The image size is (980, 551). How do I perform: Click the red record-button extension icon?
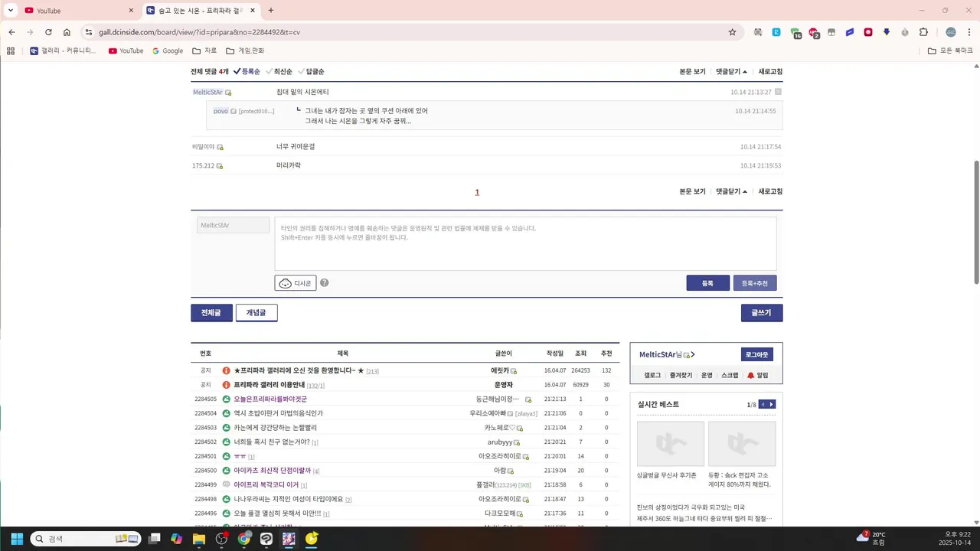click(x=868, y=32)
